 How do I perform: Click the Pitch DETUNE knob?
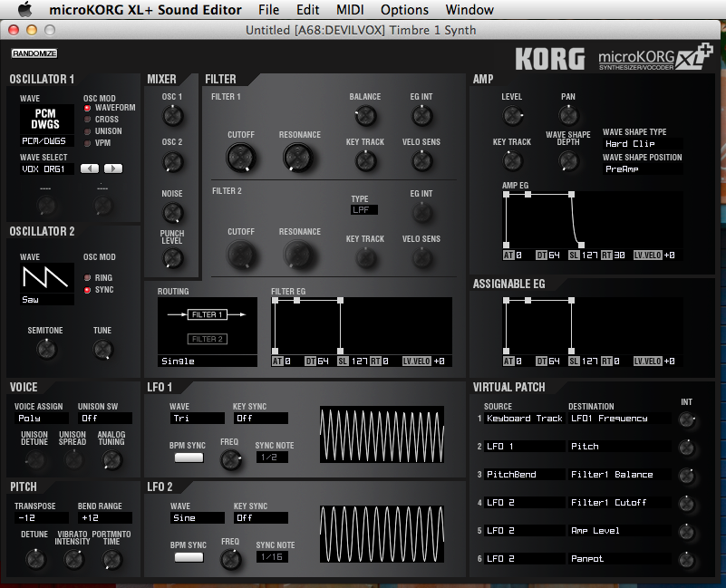coord(35,560)
